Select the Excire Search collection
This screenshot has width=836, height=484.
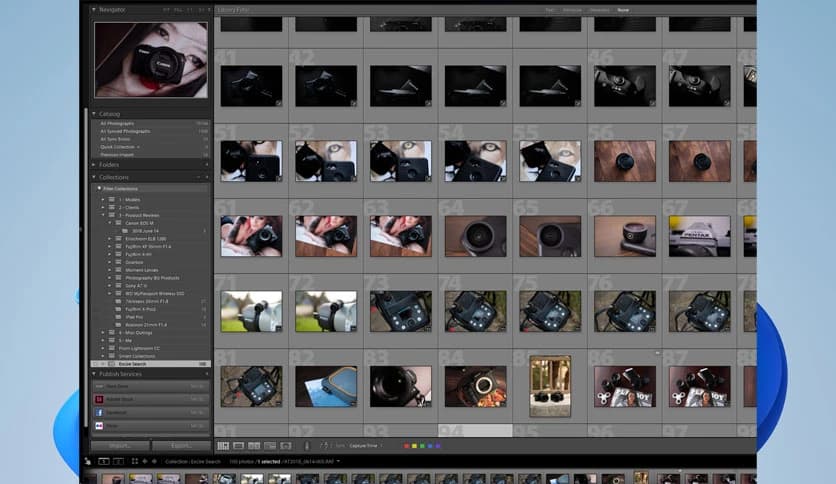click(132, 364)
